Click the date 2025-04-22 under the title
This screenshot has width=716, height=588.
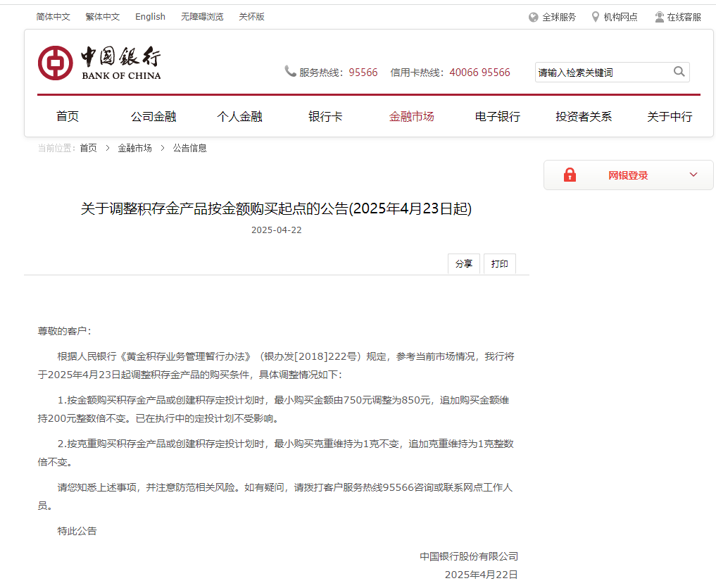coord(276,230)
